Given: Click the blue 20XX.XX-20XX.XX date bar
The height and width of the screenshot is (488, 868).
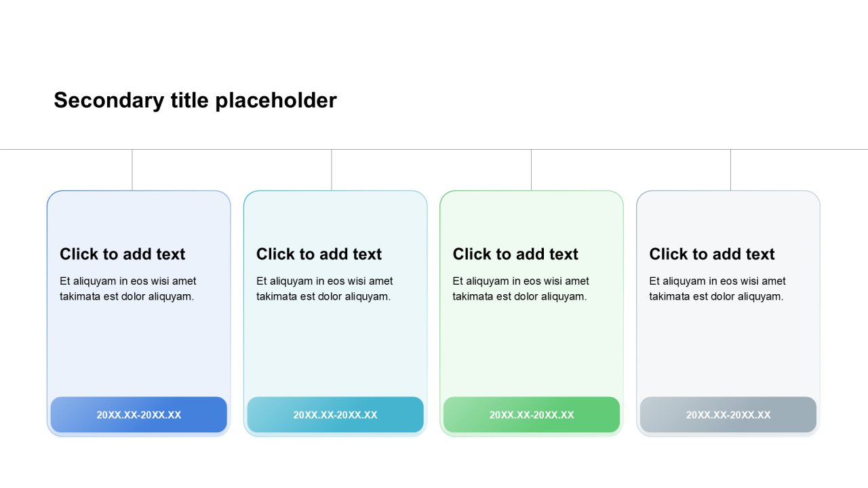Looking at the screenshot, I should pos(139,415).
